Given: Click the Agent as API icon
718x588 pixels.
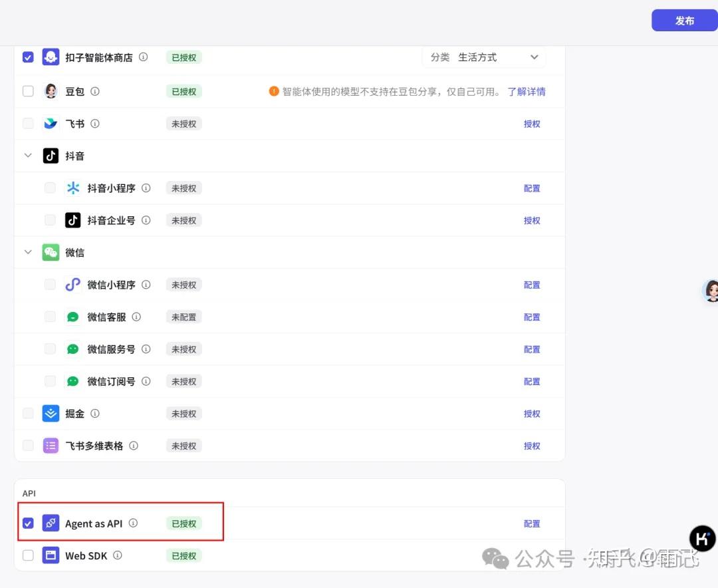Looking at the screenshot, I should pyautogui.click(x=51, y=523).
